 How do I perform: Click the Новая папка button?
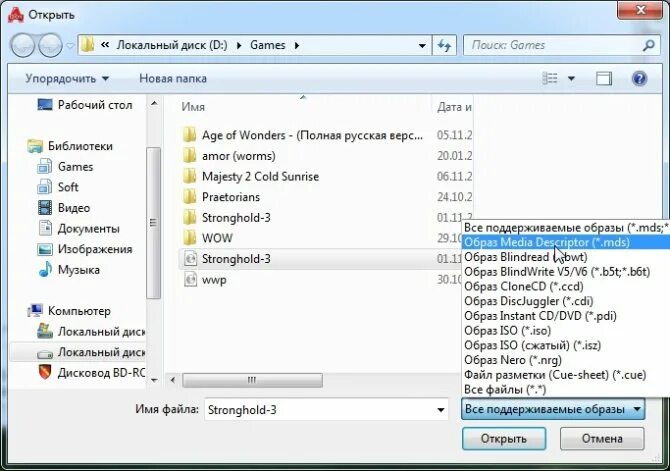(173, 79)
